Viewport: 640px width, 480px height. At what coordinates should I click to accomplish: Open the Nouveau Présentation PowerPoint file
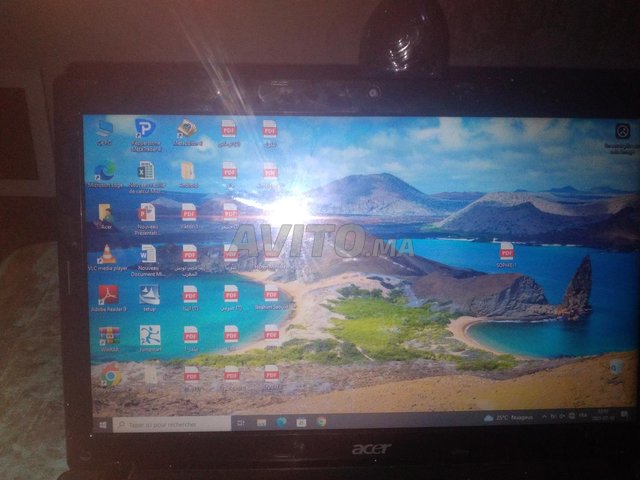point(147,213)
